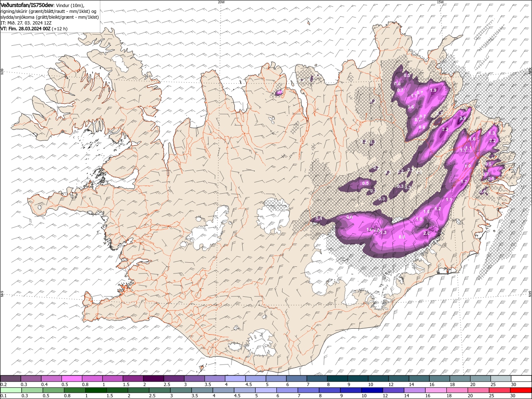Click the 'IT: Mið. 27. 03. 2024 12Z' line
The height and width of the screenshot is (399, 532).
point(26,23)
